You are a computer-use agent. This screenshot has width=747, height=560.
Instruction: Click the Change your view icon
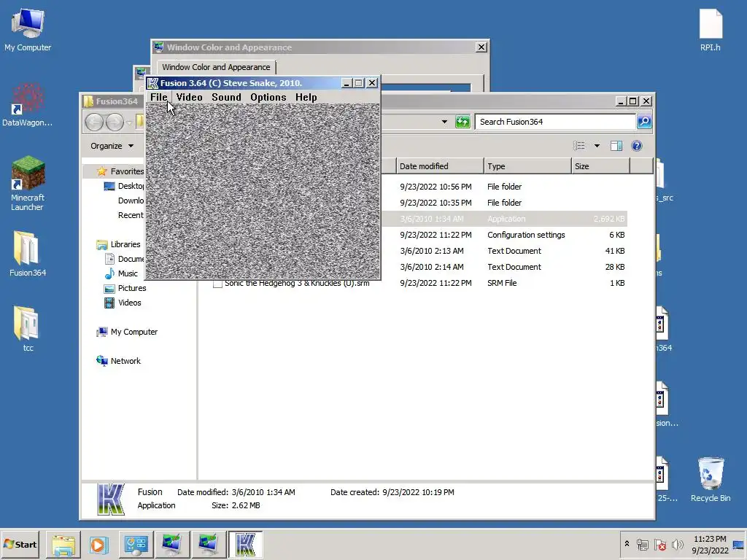coord(578,146)
